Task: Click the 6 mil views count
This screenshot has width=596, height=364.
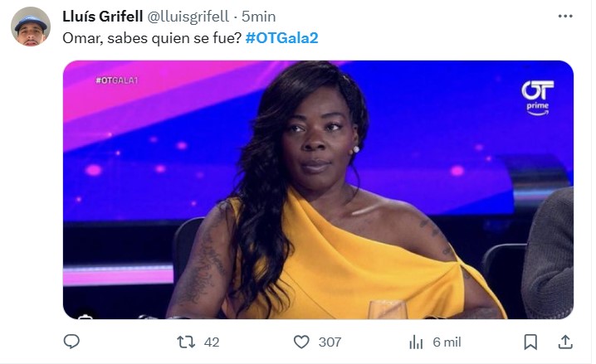Action: click(x=447, y=342)
